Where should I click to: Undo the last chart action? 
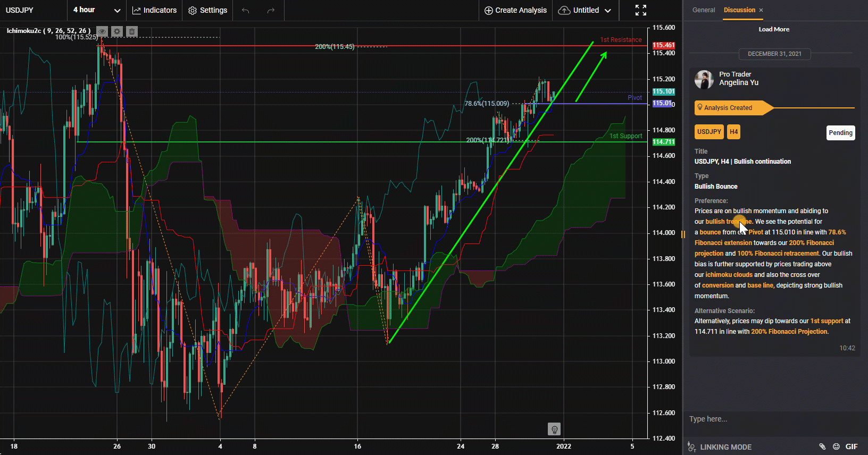pos(245,10)
